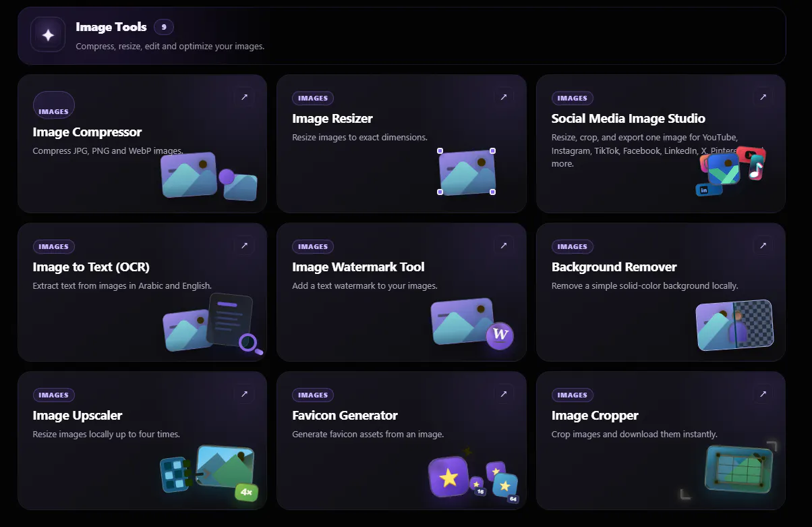Open the Image Resizer title link
The height and width of the screenshot is (527, 812).
pos(332,119)
